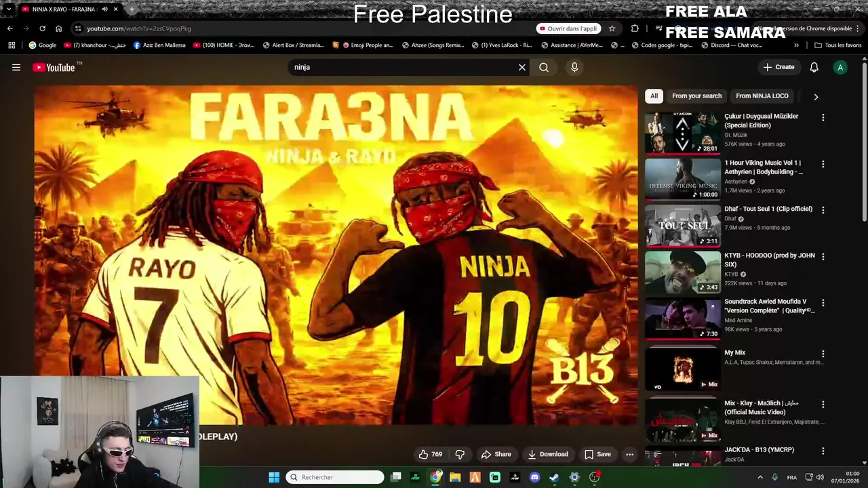Open options for Dhaf Tout Seul video
Screen dimensions: 868x488
823,210
